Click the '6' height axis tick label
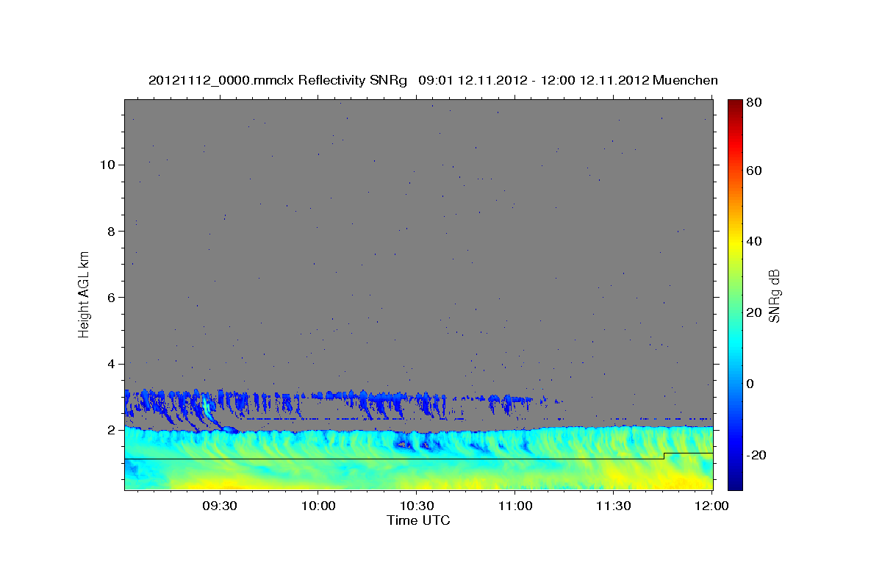Viewport: 882px width, 588px height. click(x=113, y=297)
